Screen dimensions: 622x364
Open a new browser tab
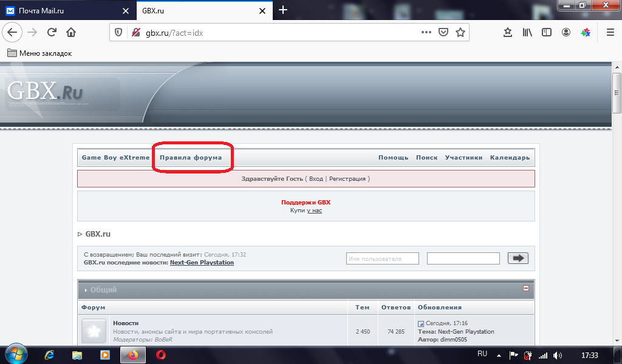coord(283,10)
